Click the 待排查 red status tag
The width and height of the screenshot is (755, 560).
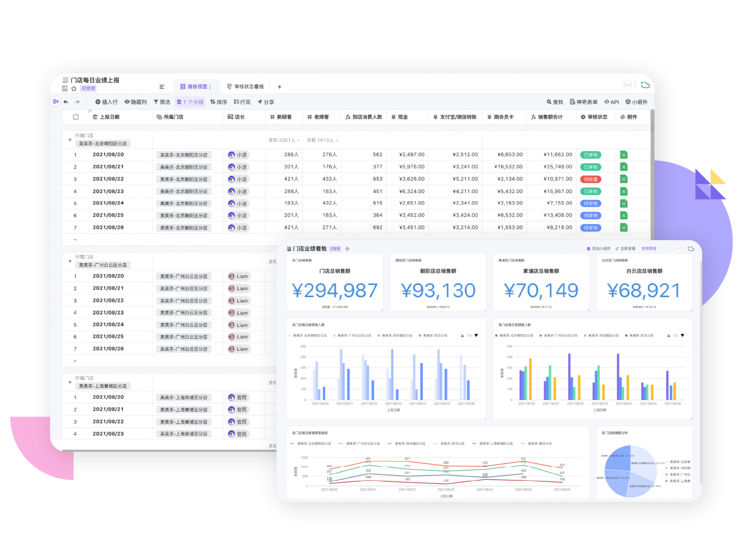tap(590, 179)
